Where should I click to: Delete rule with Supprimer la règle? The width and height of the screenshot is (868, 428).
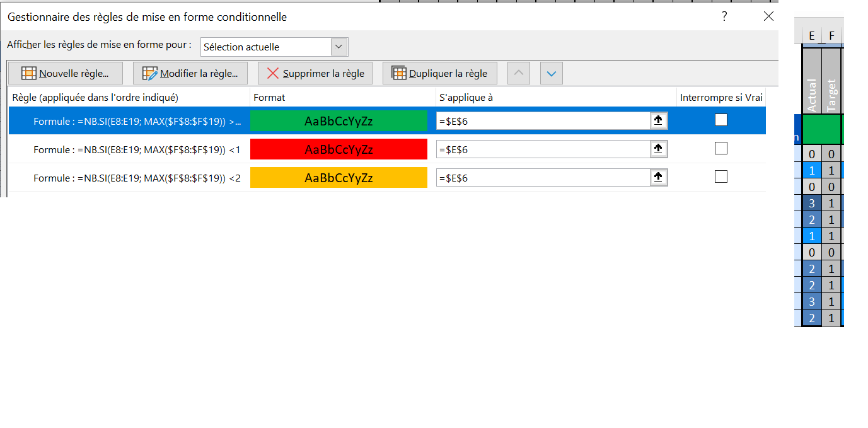point(315,73)
